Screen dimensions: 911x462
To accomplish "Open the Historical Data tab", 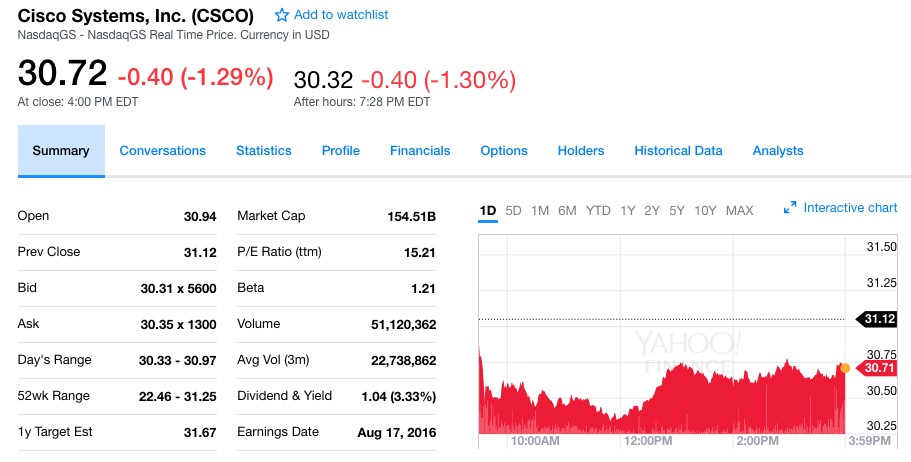I will (678, 151).
